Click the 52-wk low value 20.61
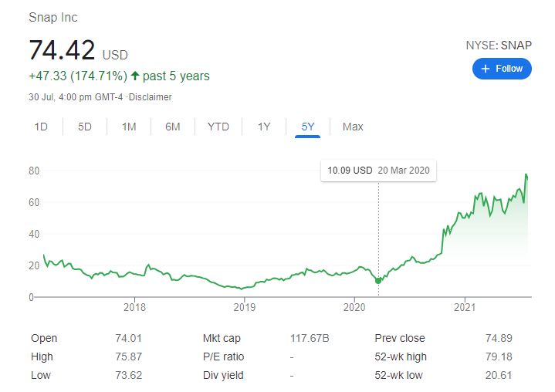Screen dimensions: 555x392 [499, 375]
